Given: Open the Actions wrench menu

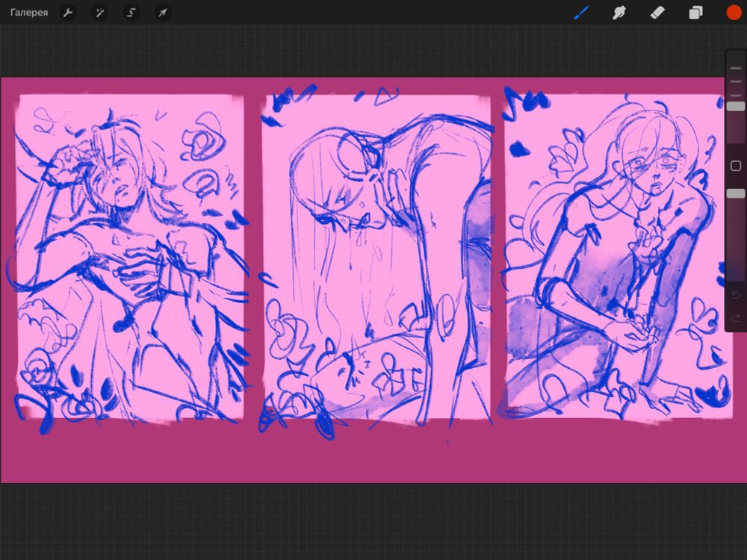Looking at the screenshot, I should tap(68, 13).
